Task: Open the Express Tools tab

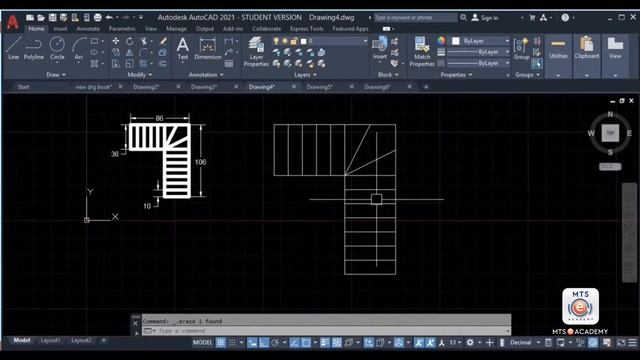Action: coord(307,29)
